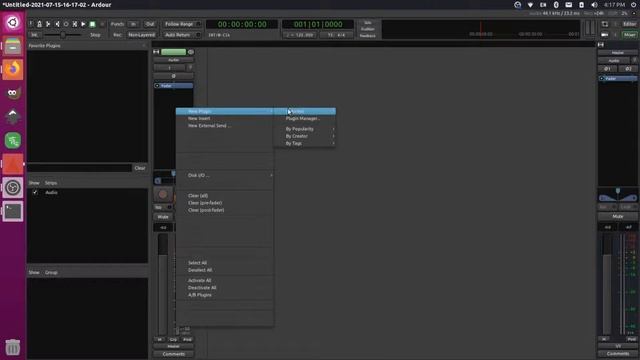The width and height of the screenshot is (640, 360).
Task: Toggle Punch Out button
Action: tap(150, 24)
